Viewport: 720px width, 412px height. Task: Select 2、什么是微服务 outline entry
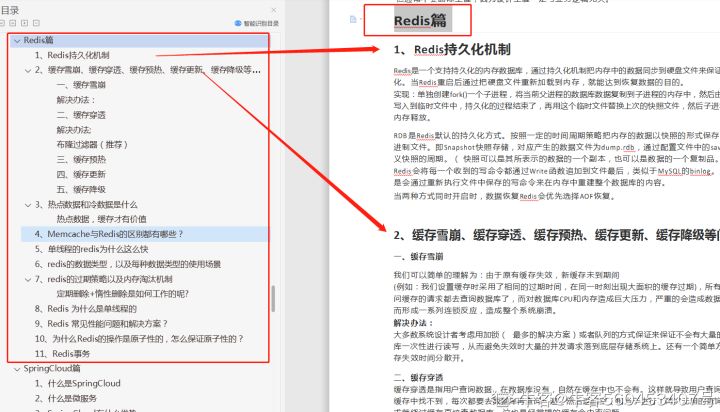[x=66, y=398]
